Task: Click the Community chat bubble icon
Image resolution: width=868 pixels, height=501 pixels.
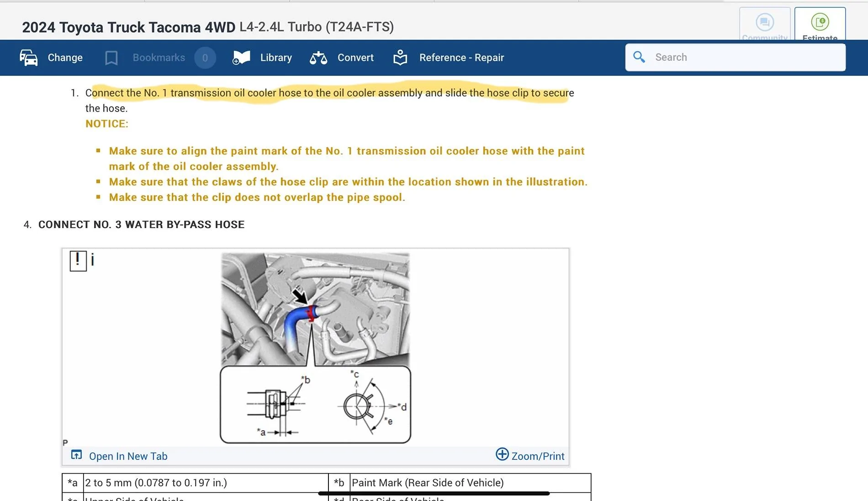Action: pyautogui.click(x=764, y=23)
